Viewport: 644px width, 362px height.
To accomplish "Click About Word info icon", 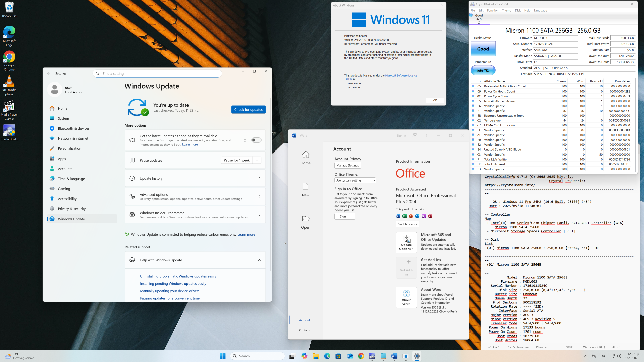I will pos(406,297).
